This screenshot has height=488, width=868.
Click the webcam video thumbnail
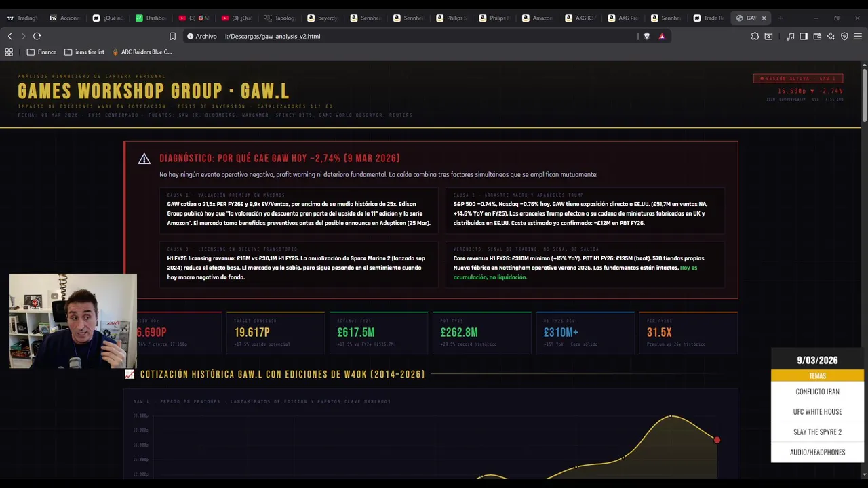[x=73, y=321]
